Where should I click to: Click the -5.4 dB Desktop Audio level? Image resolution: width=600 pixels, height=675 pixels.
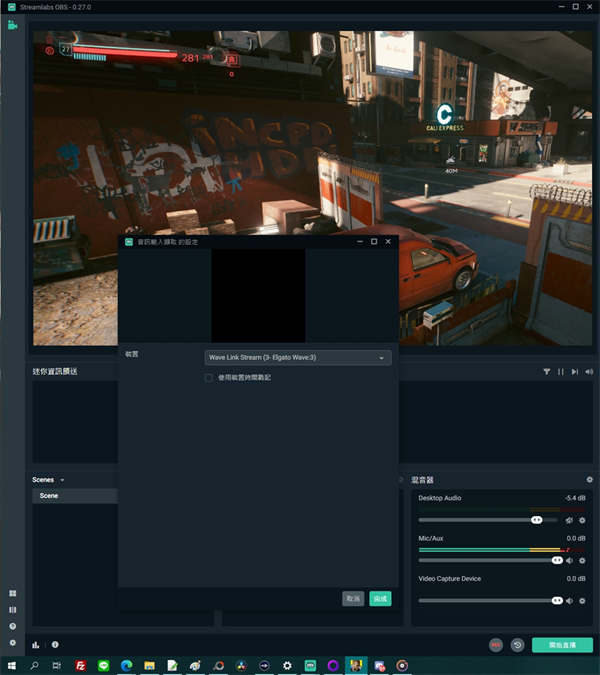(575, 498)
